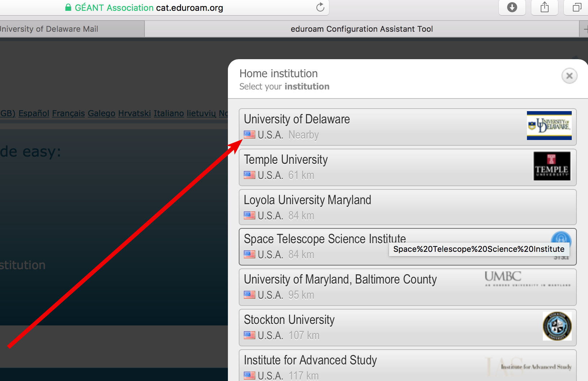Switch language to lietuvių

point(201,113)
